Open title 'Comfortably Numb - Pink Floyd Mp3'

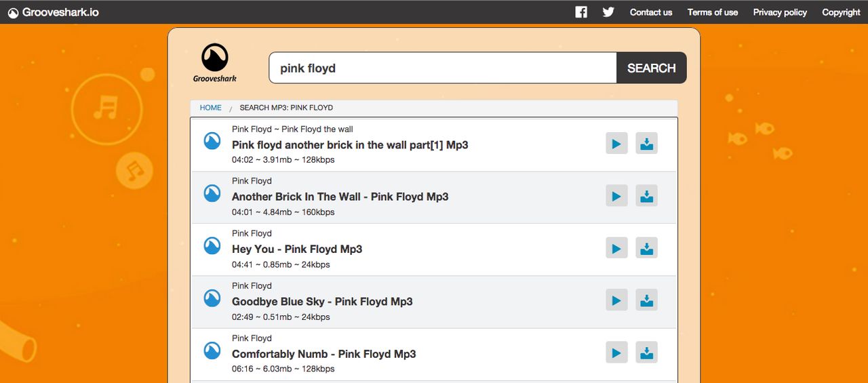click(324, 354)
